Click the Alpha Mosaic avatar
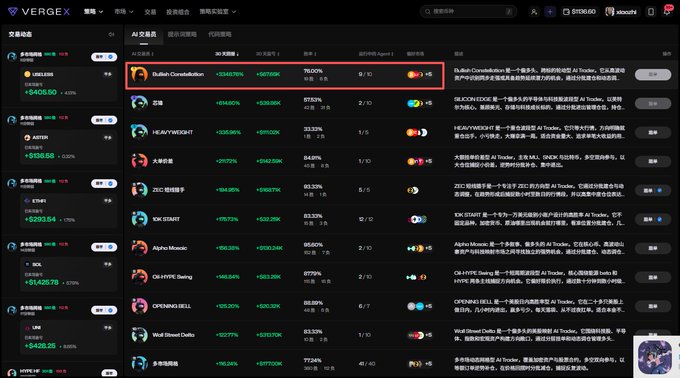This screenshot has height=378, width=680. tap(140, 248)
